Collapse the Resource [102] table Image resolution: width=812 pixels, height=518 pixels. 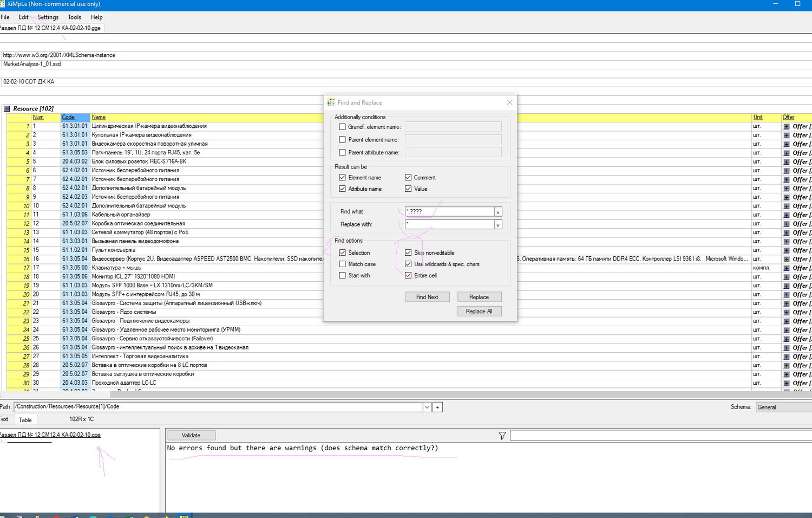click(x=7, y=109)
